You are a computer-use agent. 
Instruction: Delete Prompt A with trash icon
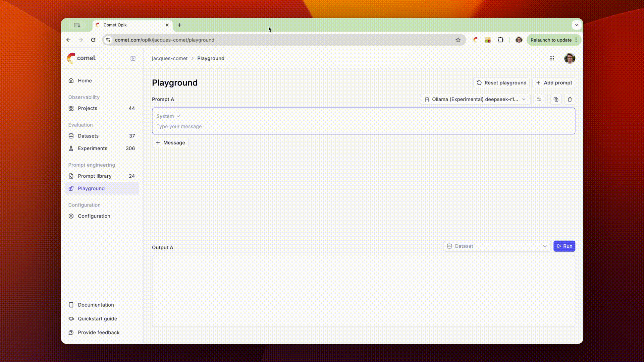[570, 99]
